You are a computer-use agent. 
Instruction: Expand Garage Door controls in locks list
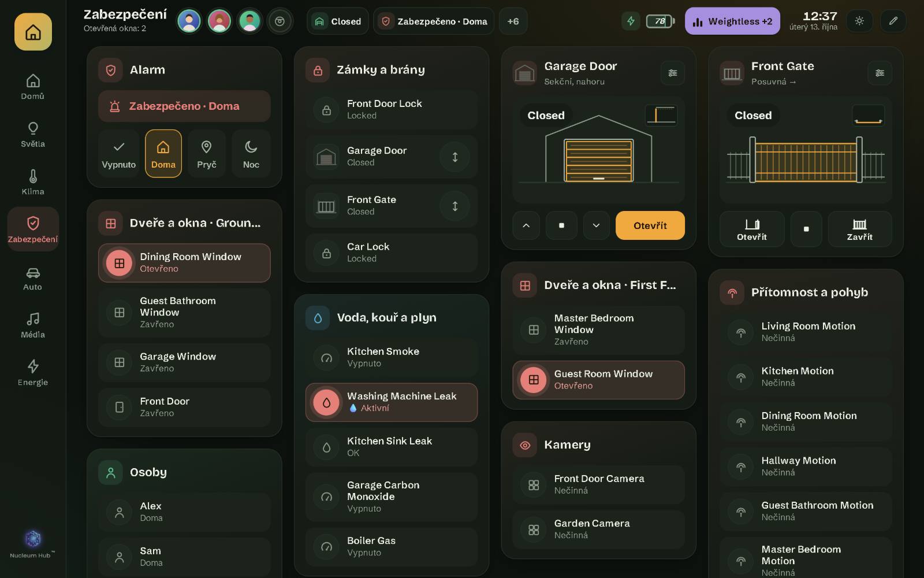click(x=455, y=157)
